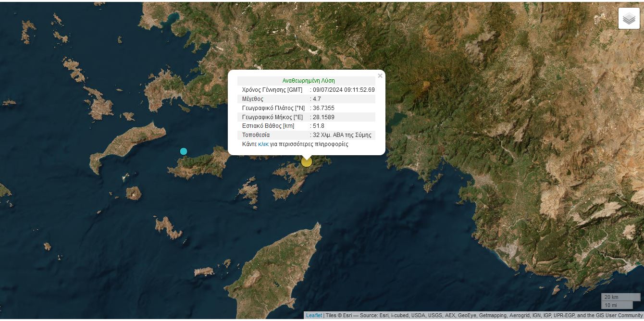Click the '10 mi' scale bar

[x=617, y=305]
